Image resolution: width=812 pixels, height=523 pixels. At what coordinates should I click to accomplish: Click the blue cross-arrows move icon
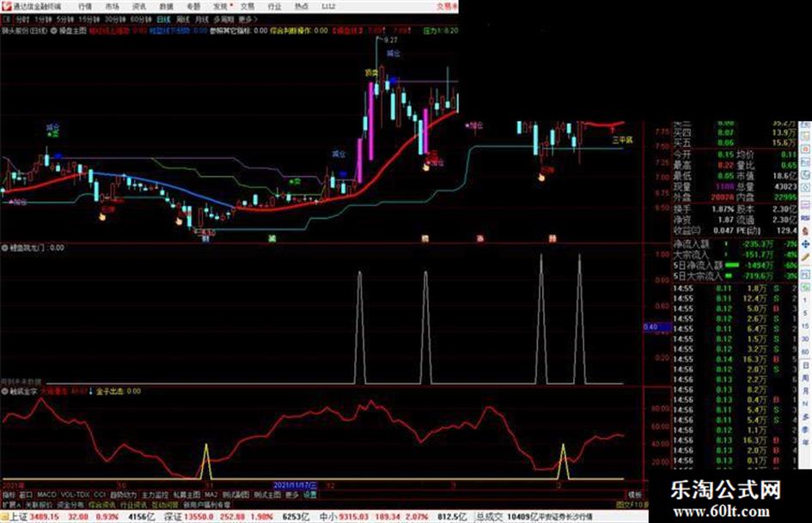tap(805, 244)
